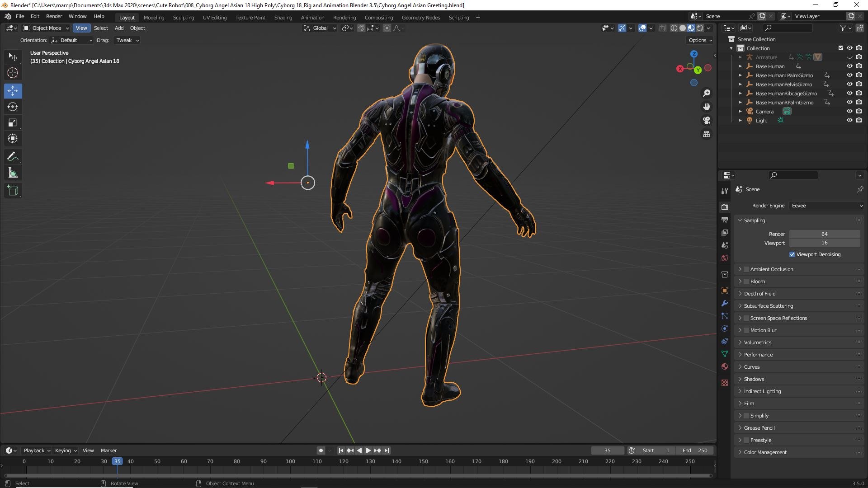The image size is (868, 488).
Task: Click the Render samples value field
Action: pyautogui.click(x=825, y=234)
